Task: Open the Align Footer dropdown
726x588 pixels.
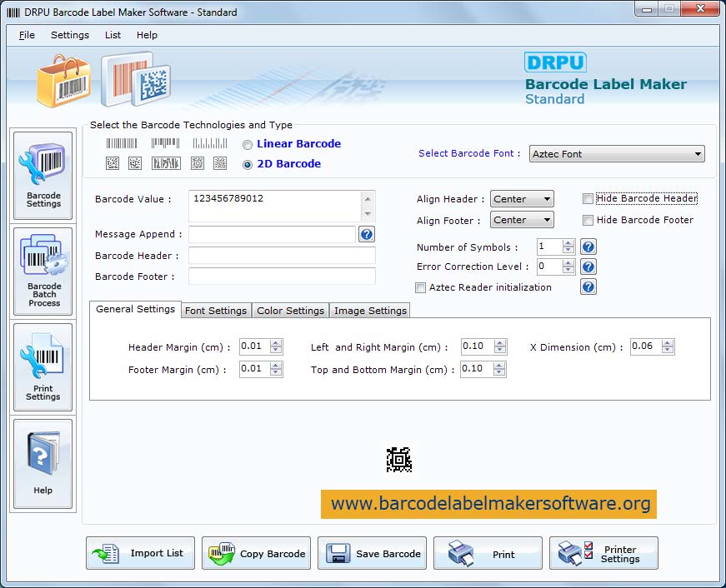Action: click(522, 220)
